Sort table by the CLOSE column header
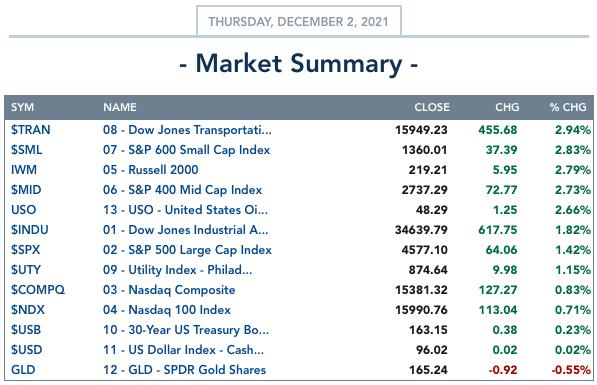The image size is (597, 385). click(432, 107)
